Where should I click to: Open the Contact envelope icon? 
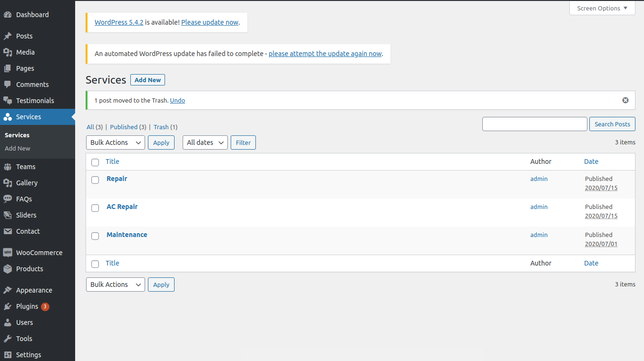coord(8,231)
